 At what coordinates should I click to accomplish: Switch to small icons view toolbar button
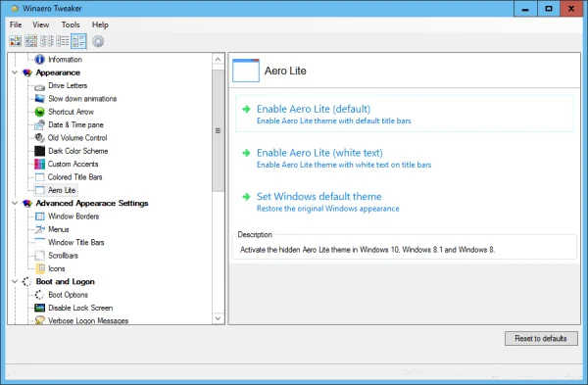[x=47, y=41]
